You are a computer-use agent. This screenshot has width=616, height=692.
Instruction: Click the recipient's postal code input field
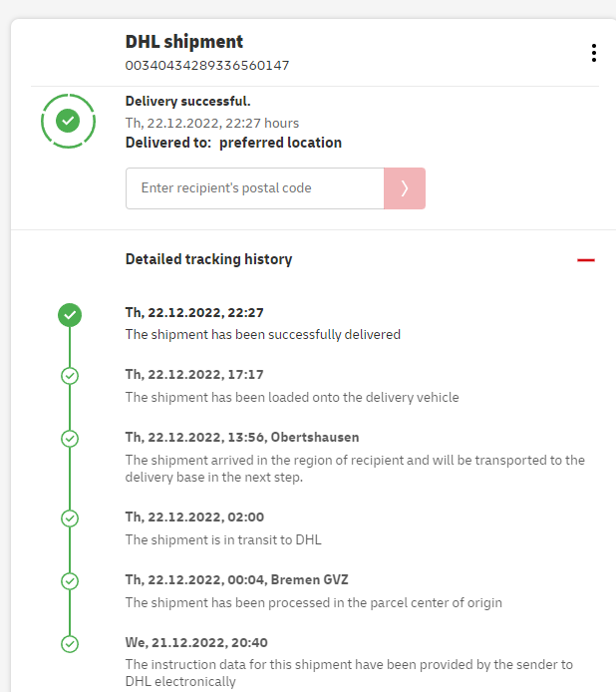coord(254,188)
